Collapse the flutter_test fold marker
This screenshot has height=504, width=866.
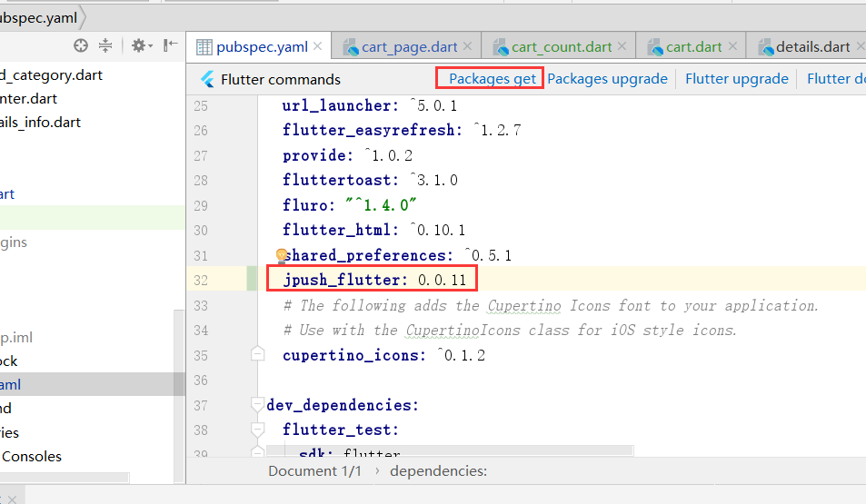[257, 429]
